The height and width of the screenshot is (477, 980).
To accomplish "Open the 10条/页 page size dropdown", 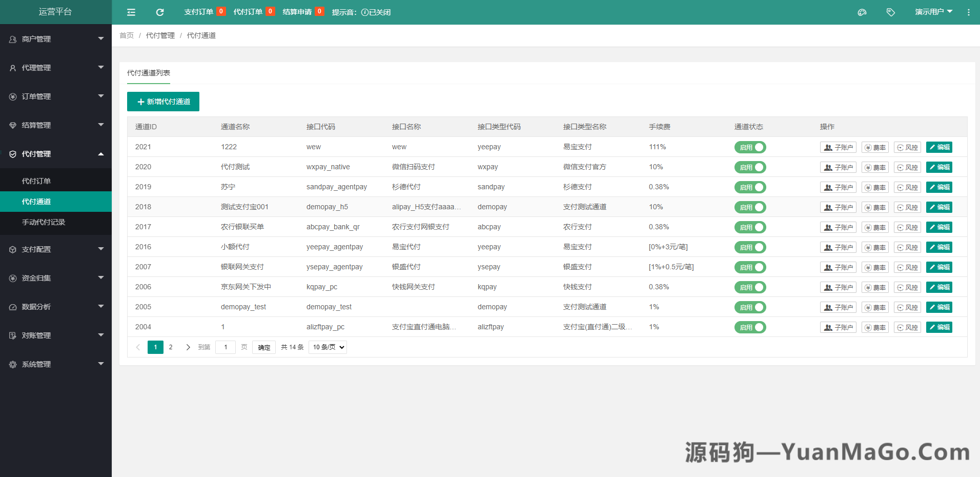I will tap(327, 347).
